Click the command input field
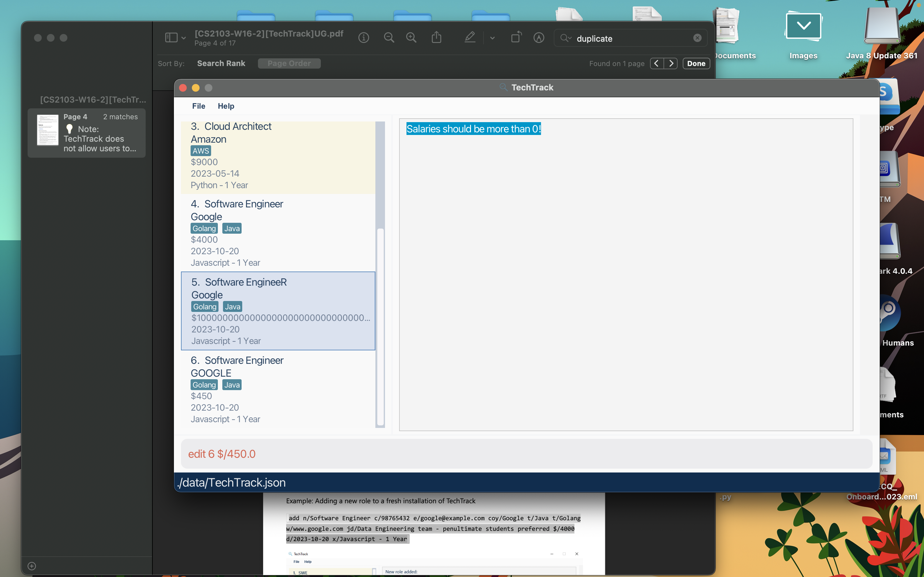Screen dimensions: 924x577 pos(526,454)
